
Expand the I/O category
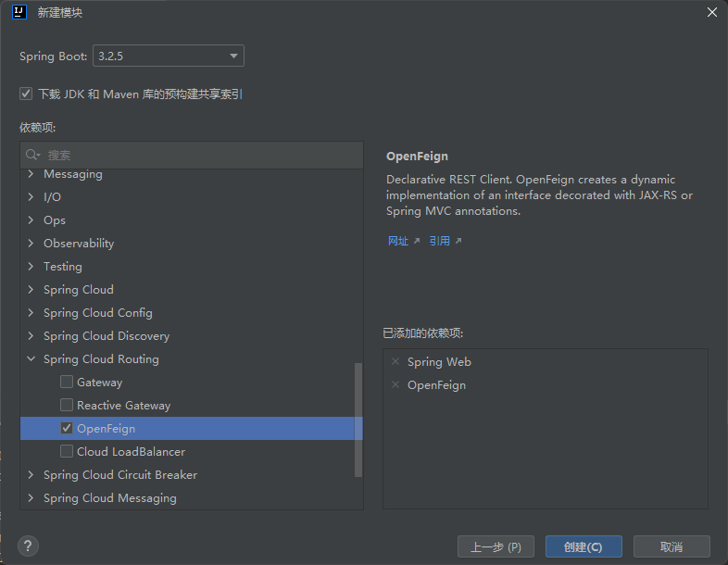[31, 197]
